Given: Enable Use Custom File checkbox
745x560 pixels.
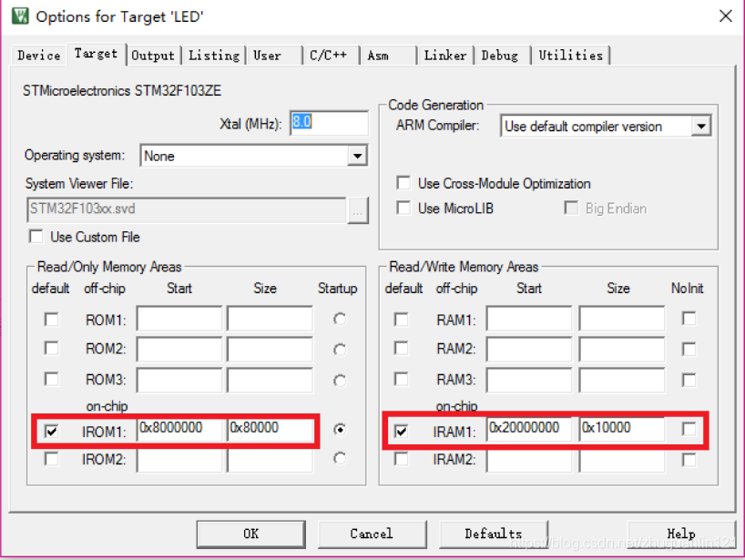Looking at the screenshot, I should pos(36,236).
